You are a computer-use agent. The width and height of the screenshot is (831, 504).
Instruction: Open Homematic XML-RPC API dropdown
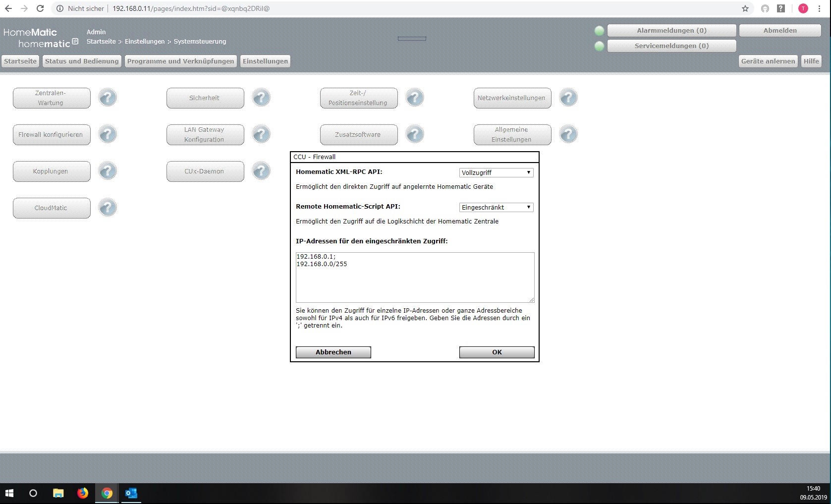tap(496, 172)
